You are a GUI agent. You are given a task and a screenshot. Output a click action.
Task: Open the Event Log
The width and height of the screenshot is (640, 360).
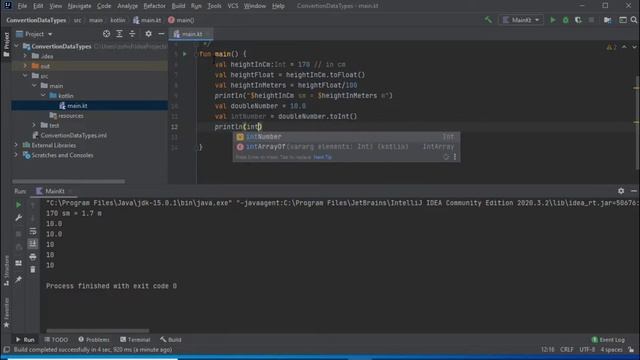pyautogui.click(x=608, y=340)
